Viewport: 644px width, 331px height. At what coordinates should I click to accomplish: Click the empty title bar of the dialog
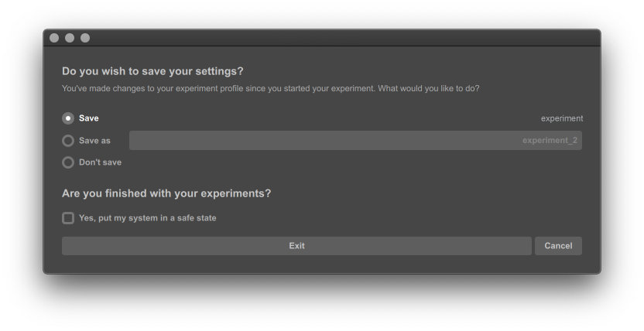click(341, 38)
